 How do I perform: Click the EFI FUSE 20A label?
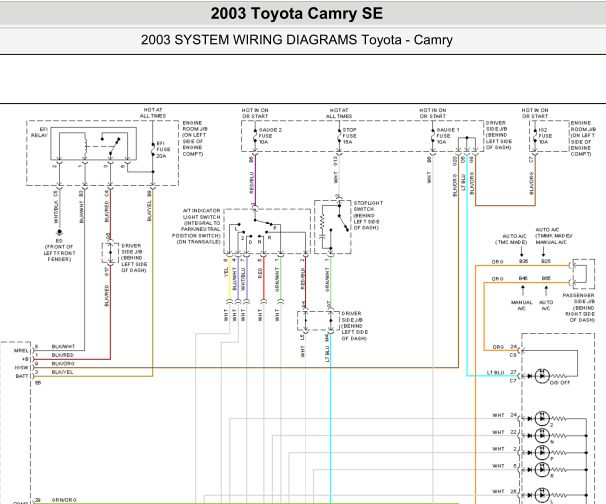coord(163,150)
